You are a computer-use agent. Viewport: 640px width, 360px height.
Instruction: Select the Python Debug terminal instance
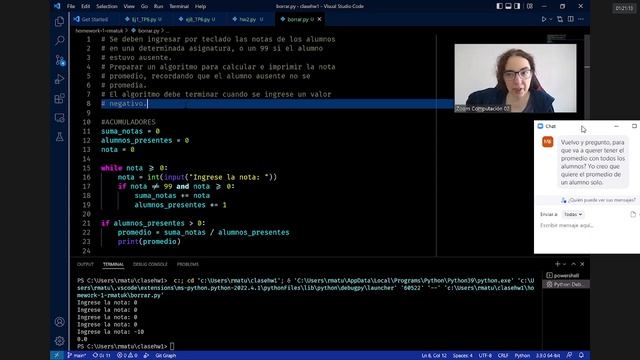pyautogui.click(x=566, y=284)
